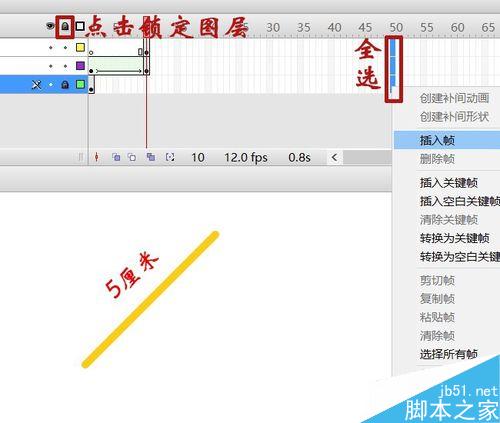Select the keyframe on the green-swatch layer

(91, 85)
